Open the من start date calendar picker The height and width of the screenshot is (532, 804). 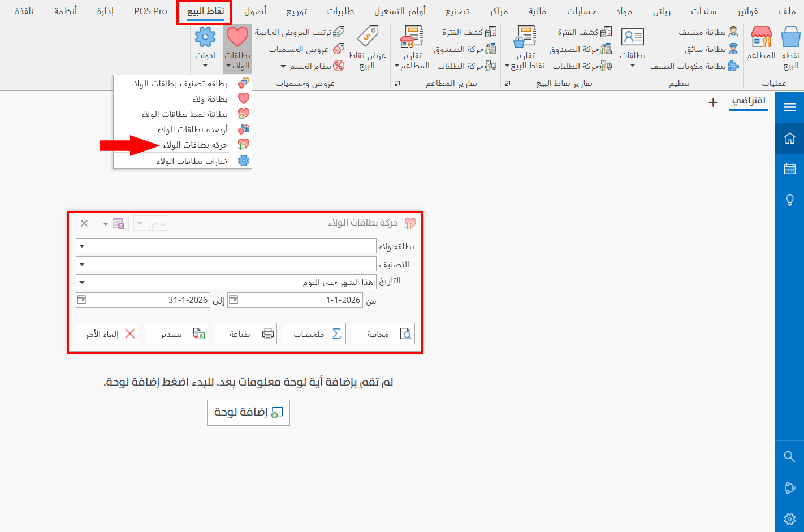233,300
